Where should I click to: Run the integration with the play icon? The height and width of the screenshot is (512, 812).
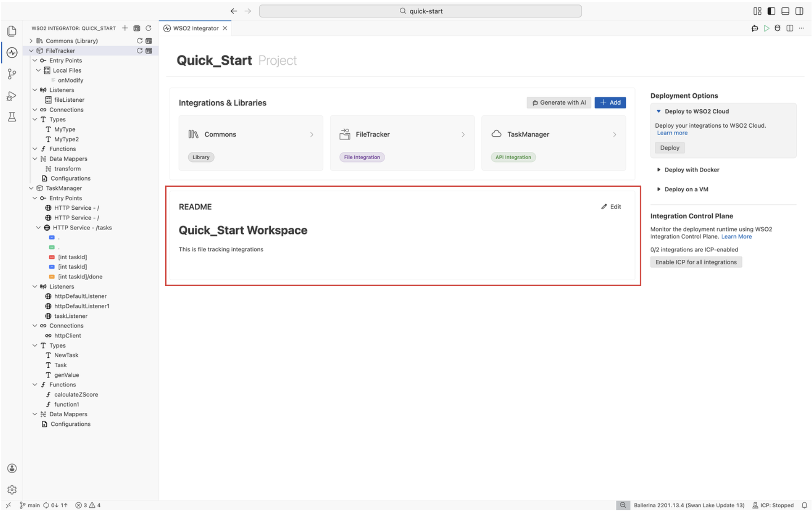point(767,28)
